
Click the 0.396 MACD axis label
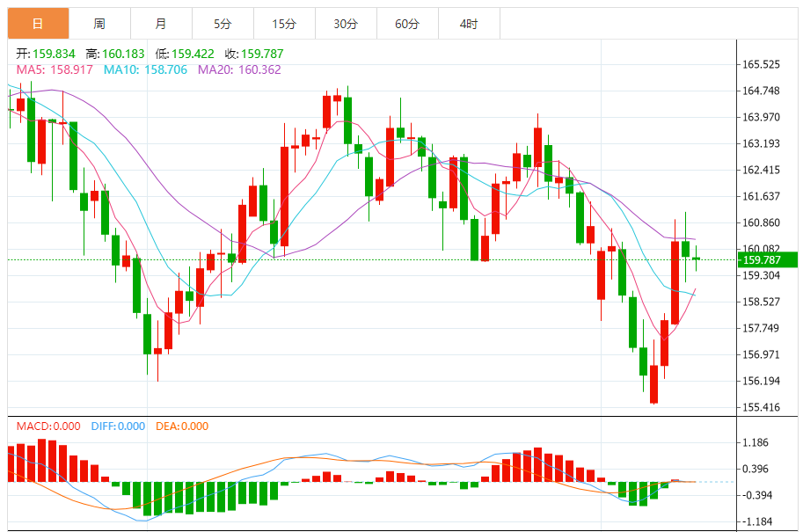click(x=756, y=469)
